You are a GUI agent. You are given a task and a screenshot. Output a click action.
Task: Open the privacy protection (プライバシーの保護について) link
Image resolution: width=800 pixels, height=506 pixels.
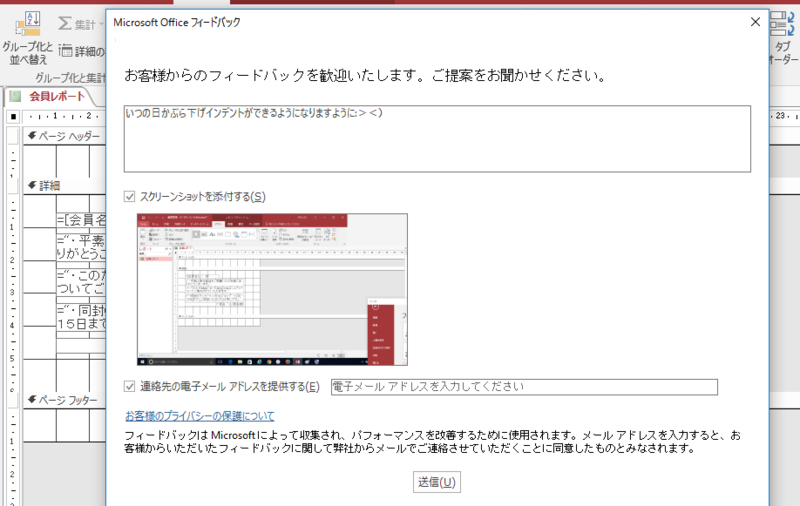199,416
